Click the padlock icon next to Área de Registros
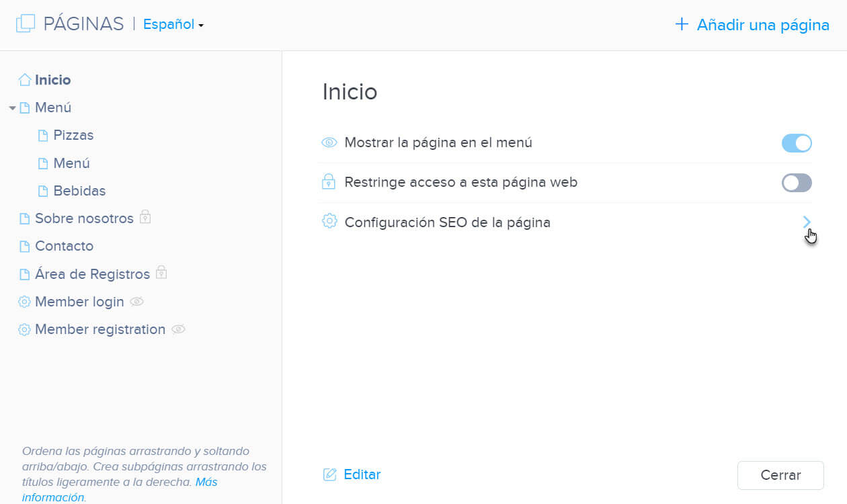The image size is (847, 504). [161, 273]
